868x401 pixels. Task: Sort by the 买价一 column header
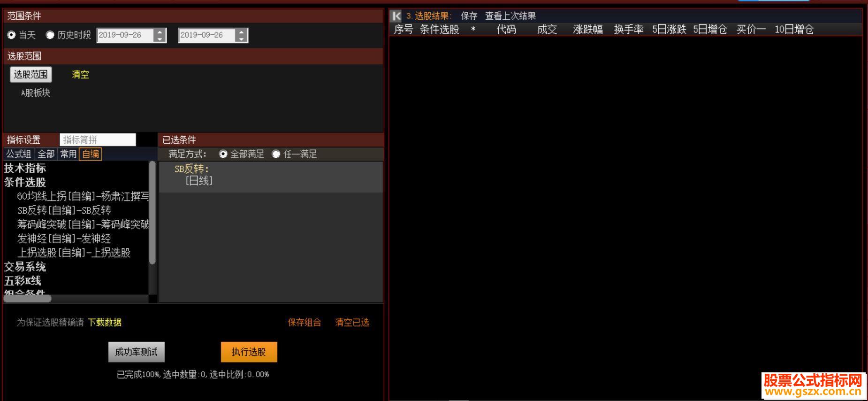pyautogui.click(x=751, y=30)
